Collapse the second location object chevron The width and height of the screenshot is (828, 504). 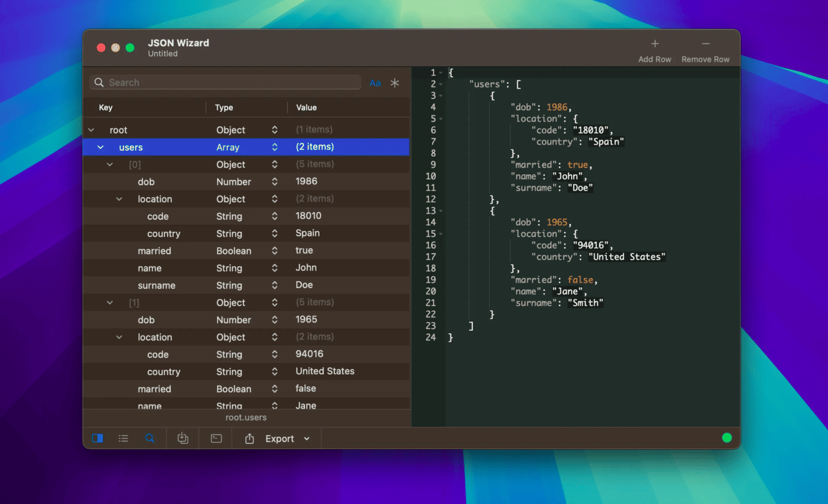pos(119,337)
